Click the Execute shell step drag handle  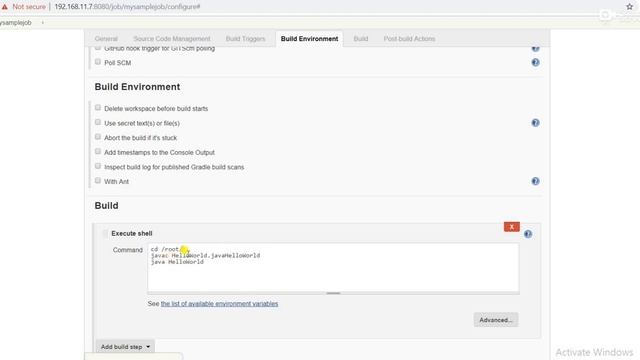tap(105, 233)
